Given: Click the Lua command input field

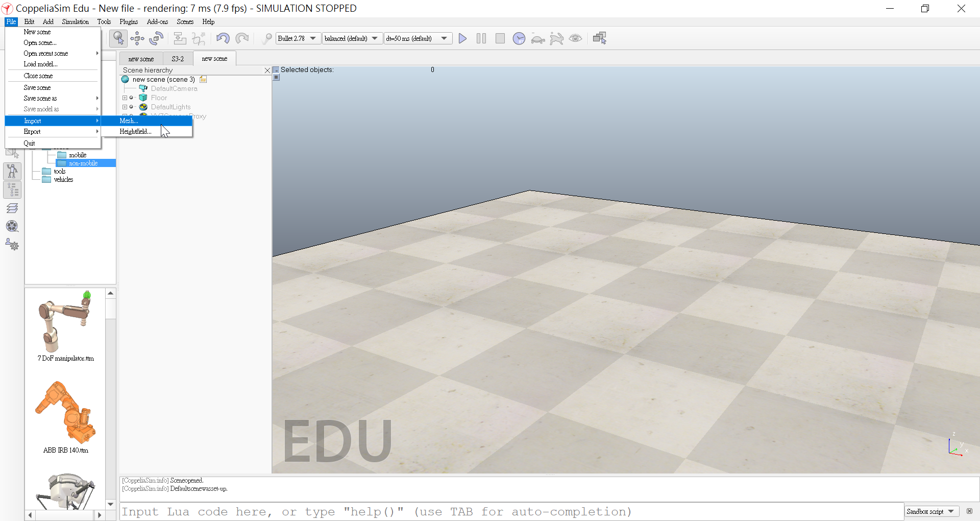Looking at the screenshot, I should pyautogui.click(x=511, y=511).
